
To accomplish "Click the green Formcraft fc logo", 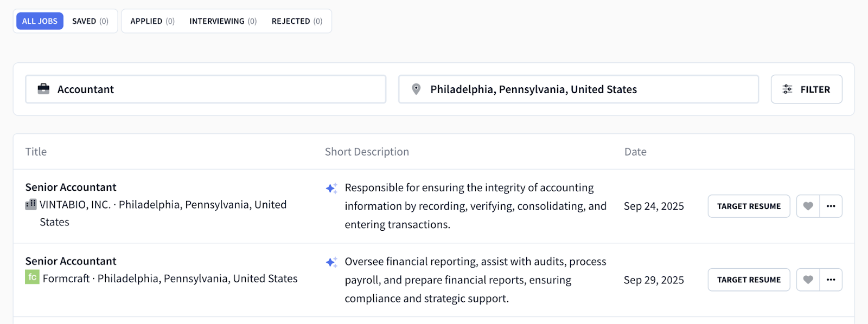I will click(x=32, y=277).
